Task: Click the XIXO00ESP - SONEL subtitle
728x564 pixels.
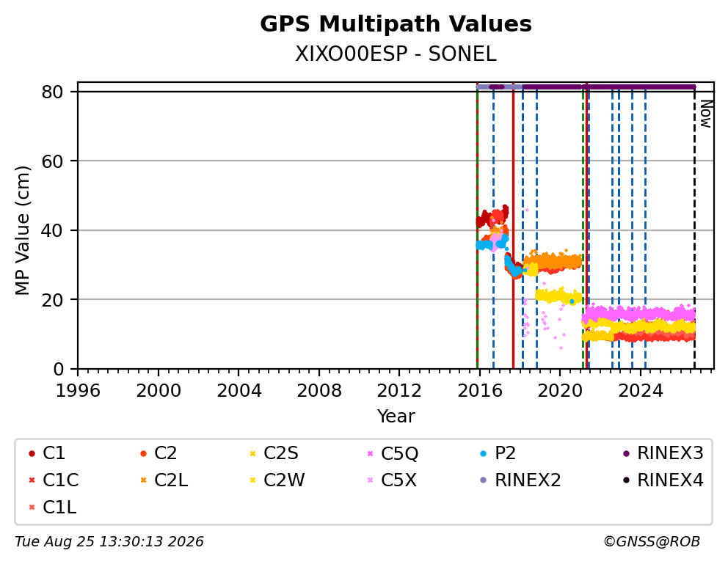Action: click(396, 54)
